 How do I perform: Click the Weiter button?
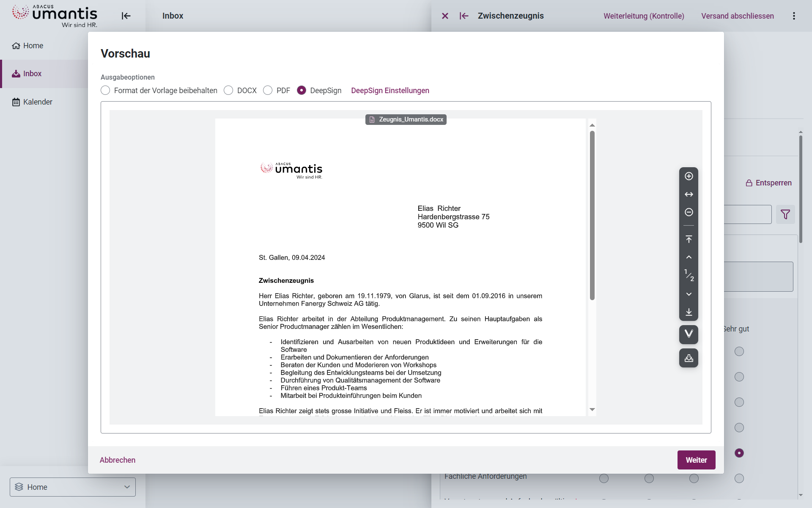696,460
